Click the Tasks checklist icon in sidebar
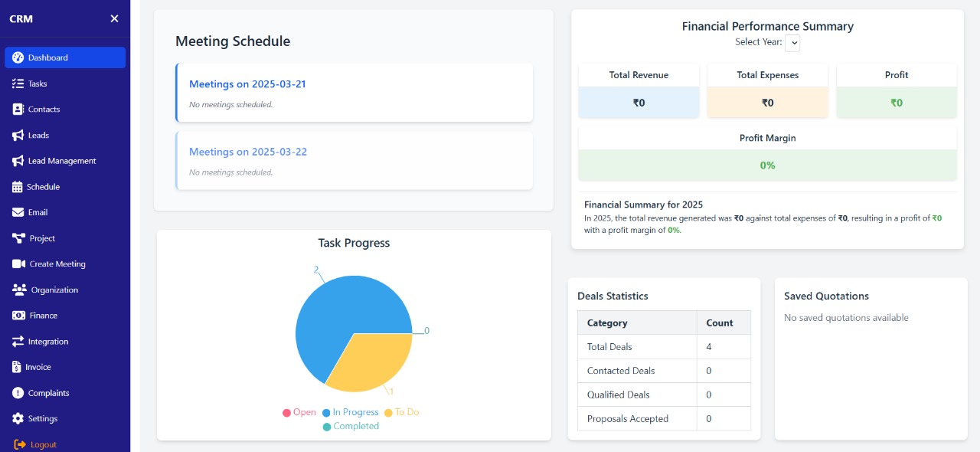The image size is (980, 452). point(18,84)
